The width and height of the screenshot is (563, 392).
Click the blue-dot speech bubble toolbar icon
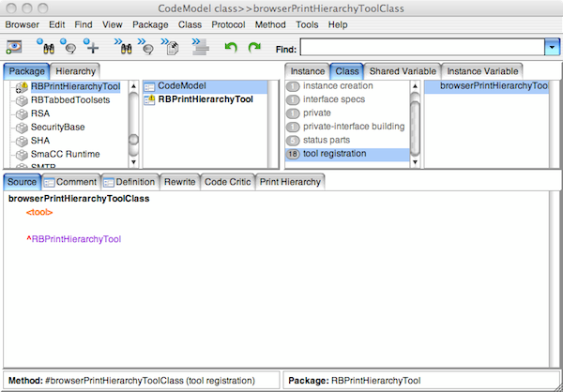pos(68,47)
